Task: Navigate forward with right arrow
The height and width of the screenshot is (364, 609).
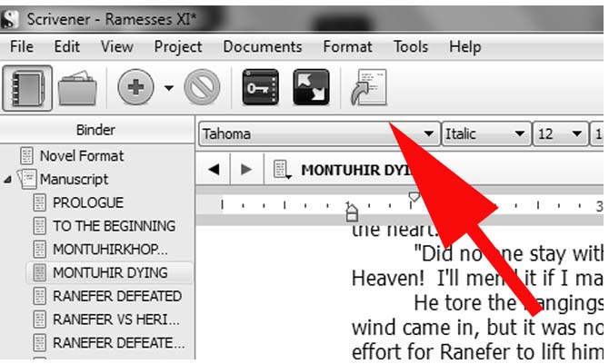Action: point(245,169)
